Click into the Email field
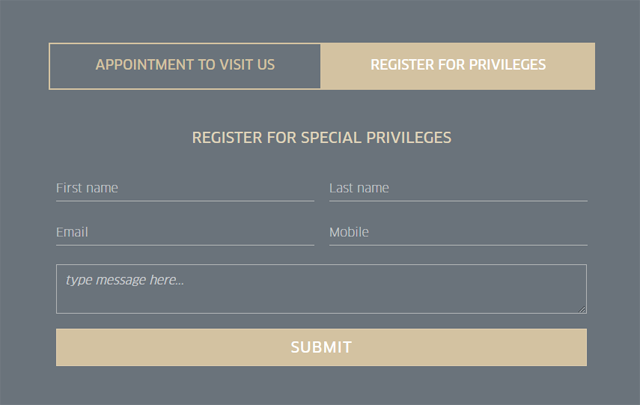This screenshot has height=405, width=640. [185, 232]
